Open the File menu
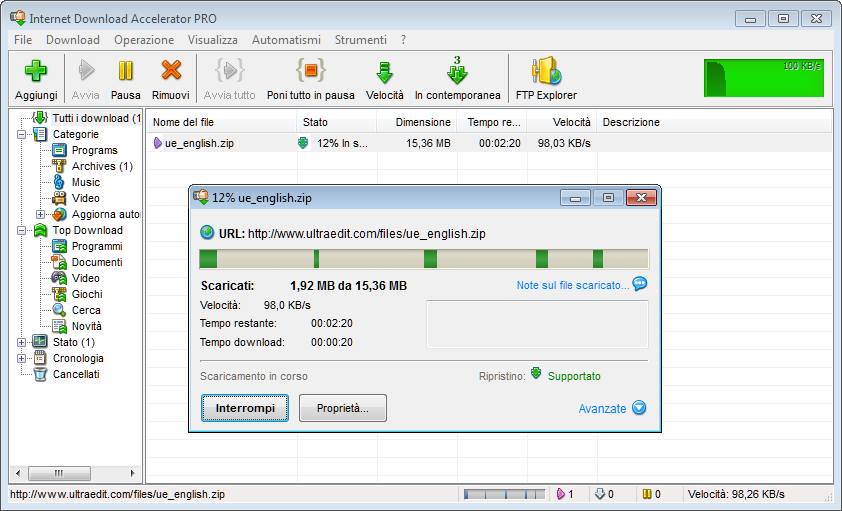This screenshot has width=842, height=511. (23, 40)
